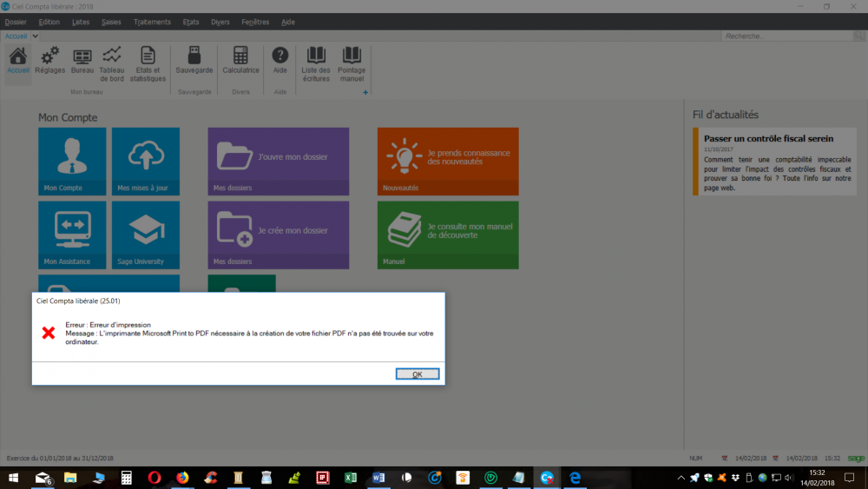Open the Divers menu

click(220, 23)
